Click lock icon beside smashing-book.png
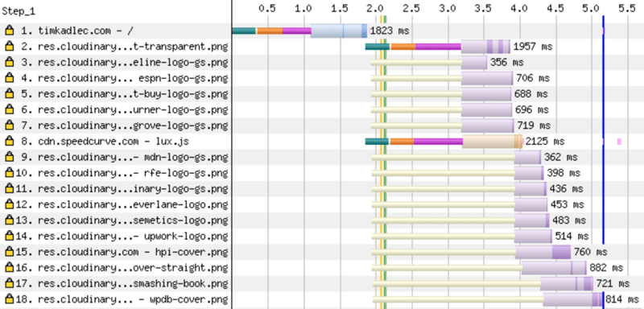644x309 pixels. pyautogui.click(x=9, y=283)
